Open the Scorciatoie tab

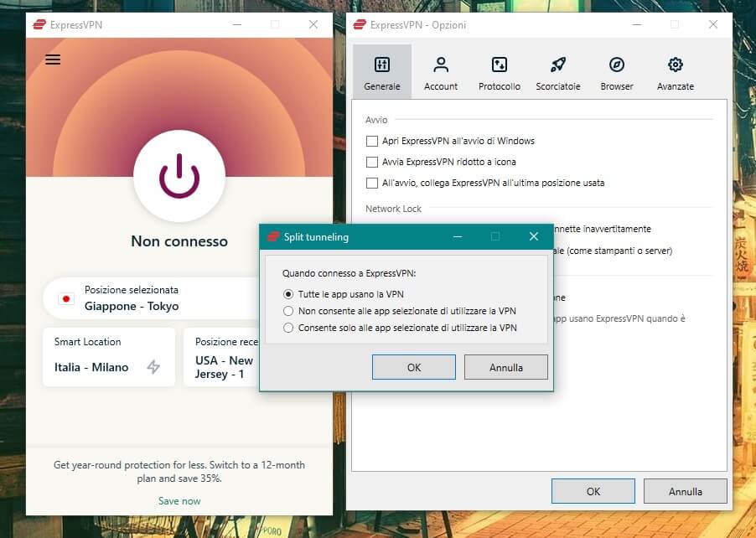click(558, 72)
